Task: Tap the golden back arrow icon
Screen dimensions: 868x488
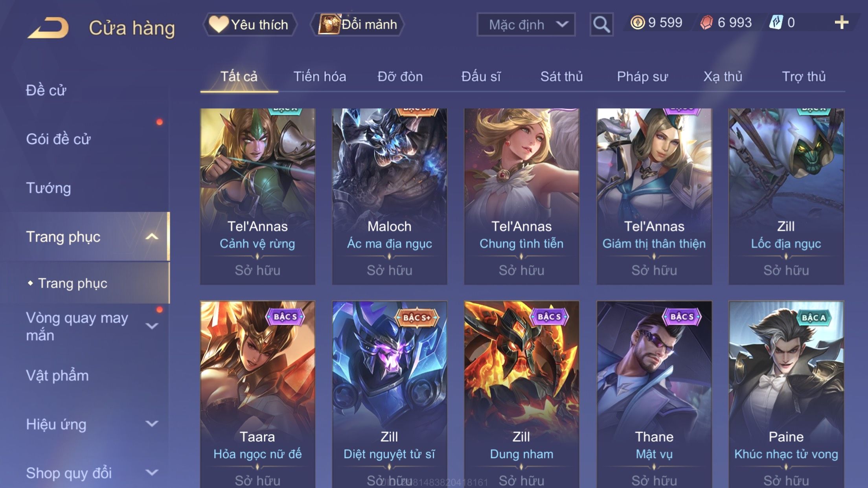Action: [x=48, y=27]
